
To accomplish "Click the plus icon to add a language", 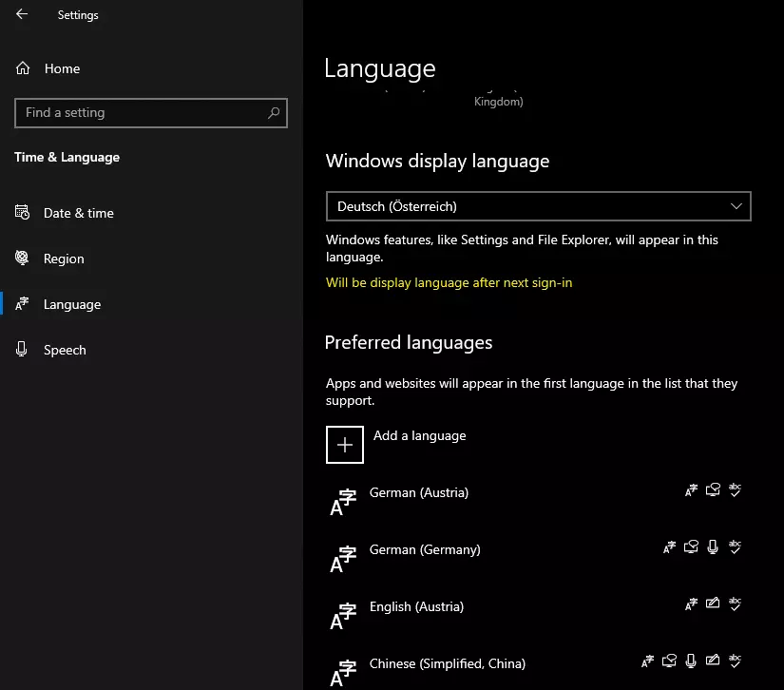I will [345, 445].
